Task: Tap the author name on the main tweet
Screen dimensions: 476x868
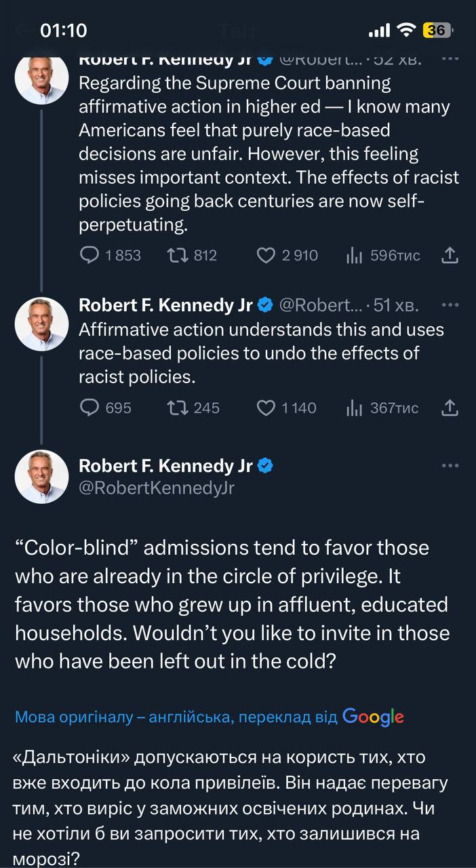Action: (x=165, y=466)
